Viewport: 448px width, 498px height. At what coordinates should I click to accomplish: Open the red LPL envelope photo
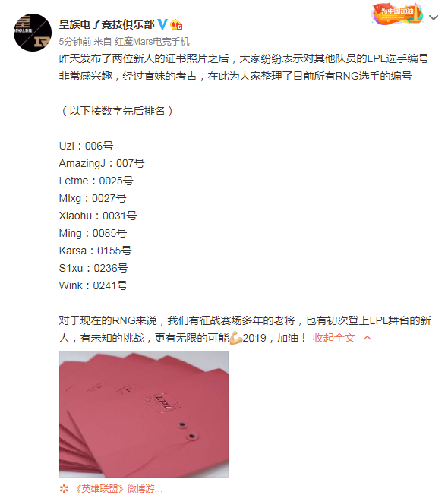[x=144, y=414]
